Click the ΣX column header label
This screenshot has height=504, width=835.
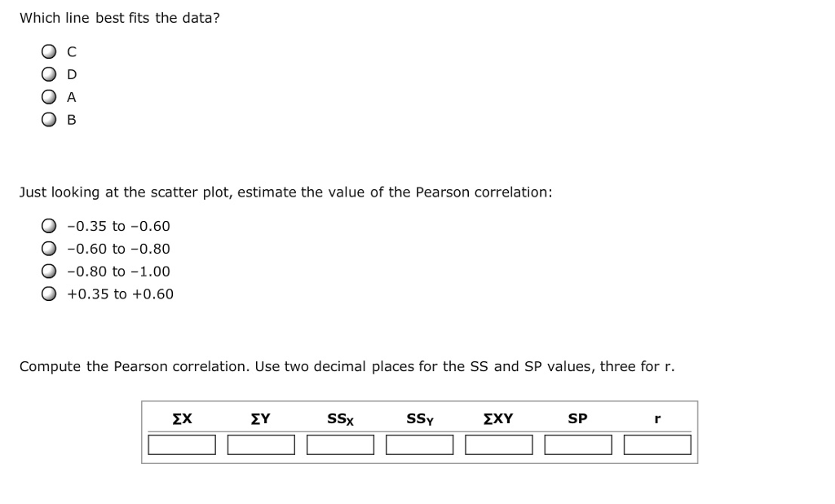pos(181,418)
